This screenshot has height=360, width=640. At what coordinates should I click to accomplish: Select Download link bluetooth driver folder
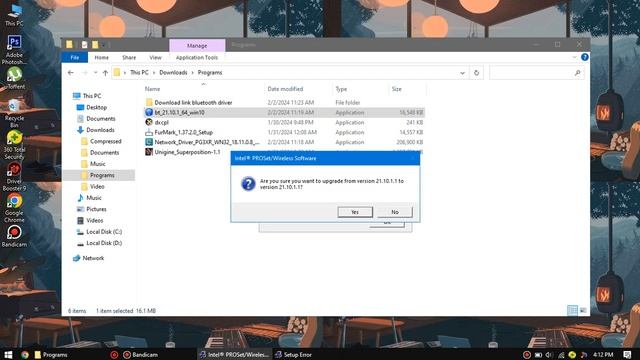tap(193, 102)
